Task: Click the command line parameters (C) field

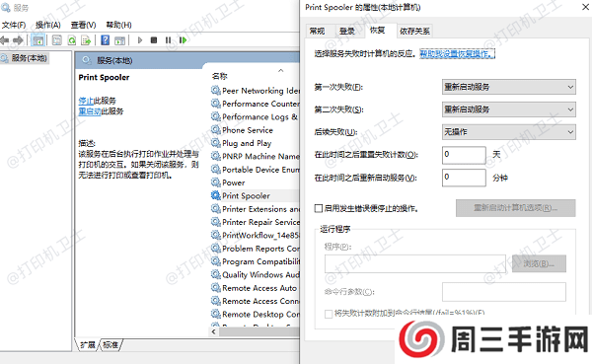Action: point(503,292)
